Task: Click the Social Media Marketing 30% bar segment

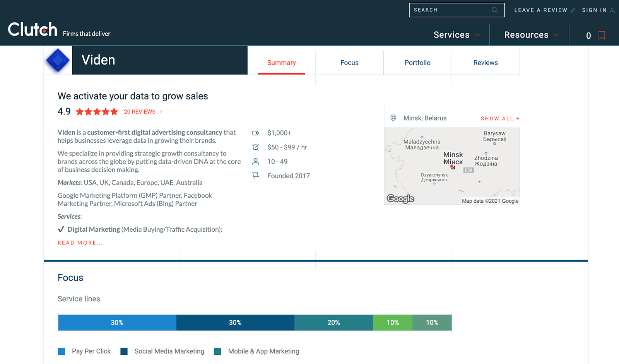Action: [235, 323]
